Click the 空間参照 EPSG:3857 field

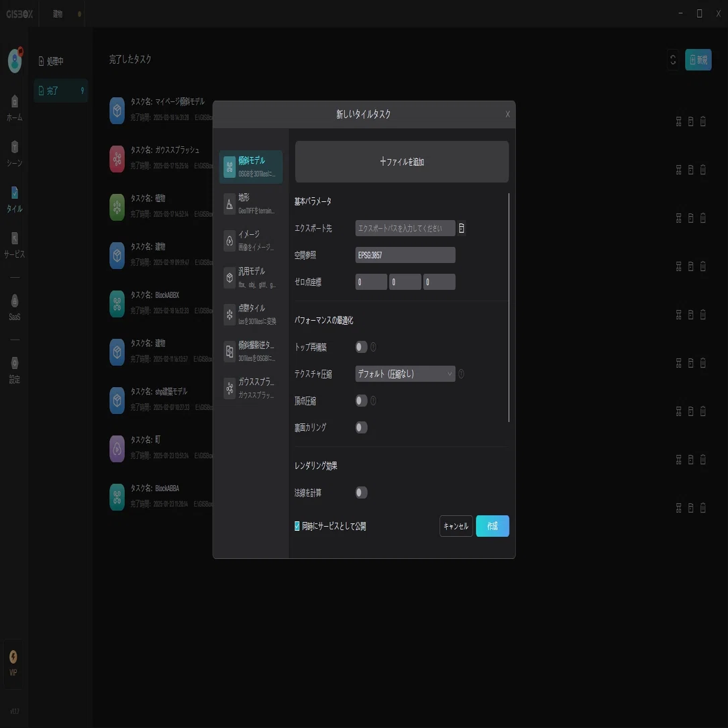pos(405,255)
